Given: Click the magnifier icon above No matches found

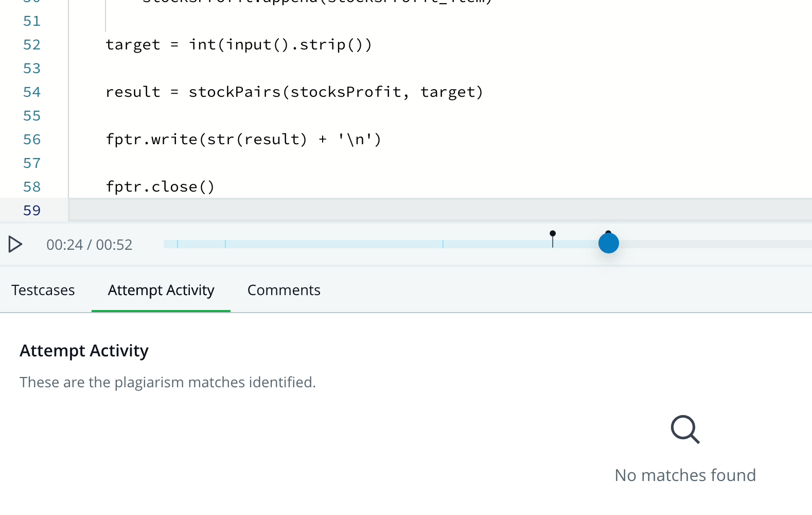Looking at the screenshot, I should coord(685,430).
